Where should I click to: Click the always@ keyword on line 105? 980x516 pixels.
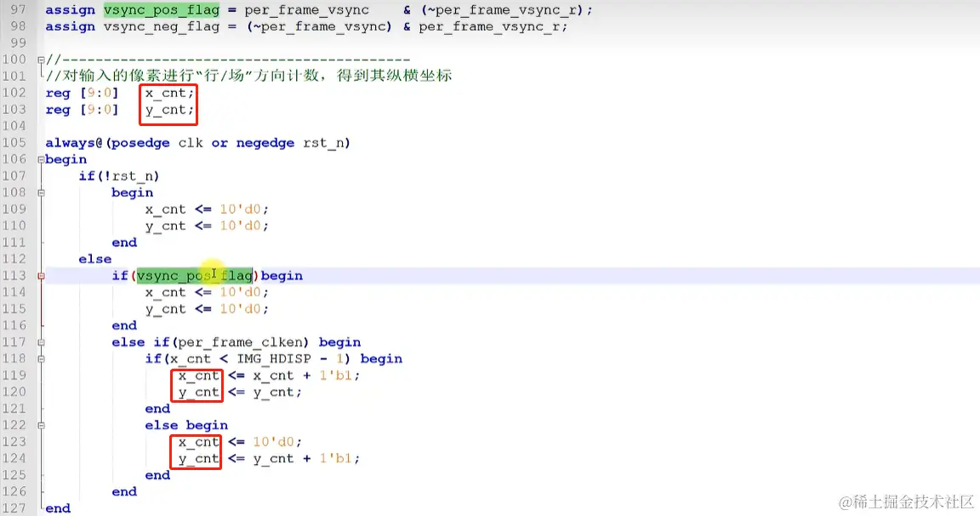(74, 142)
